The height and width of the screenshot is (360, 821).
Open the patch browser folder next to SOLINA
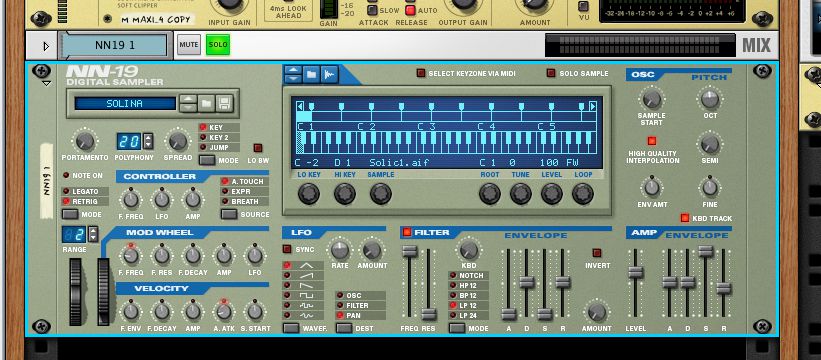pyautogui.click(x=207, y=103)
